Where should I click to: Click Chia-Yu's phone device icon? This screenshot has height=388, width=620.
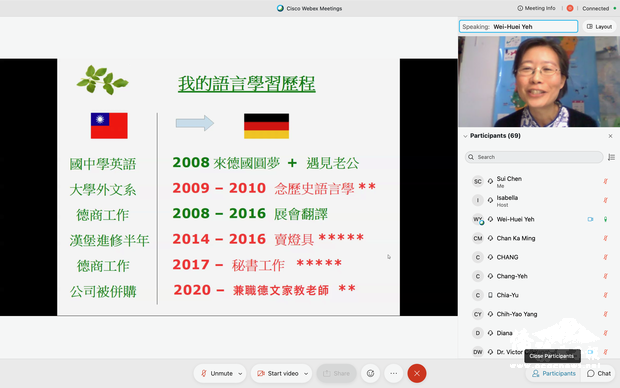tap(490, 295)
